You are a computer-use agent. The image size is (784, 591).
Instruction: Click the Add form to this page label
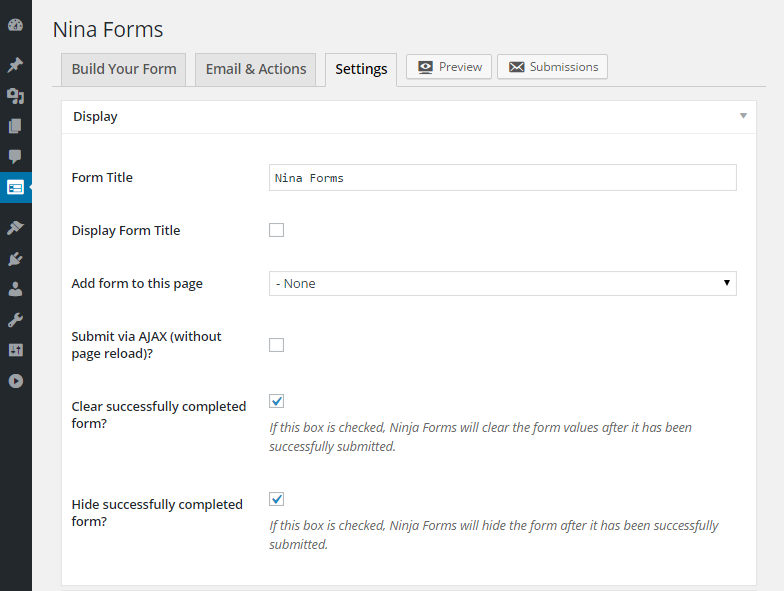pyautogui.click(x=137, y=284)
